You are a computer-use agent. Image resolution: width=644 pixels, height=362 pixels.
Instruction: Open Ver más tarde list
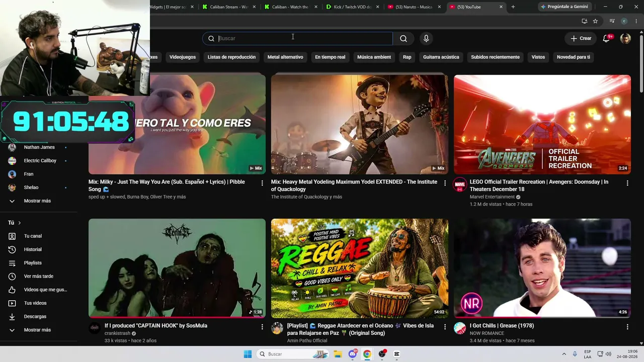click(39, 277)
